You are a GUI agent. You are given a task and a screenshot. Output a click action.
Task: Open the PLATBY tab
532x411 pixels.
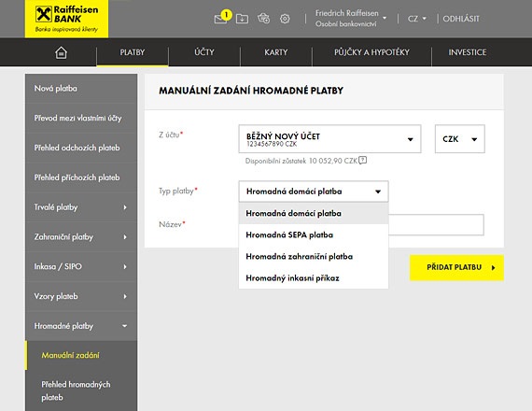[133, 52]
